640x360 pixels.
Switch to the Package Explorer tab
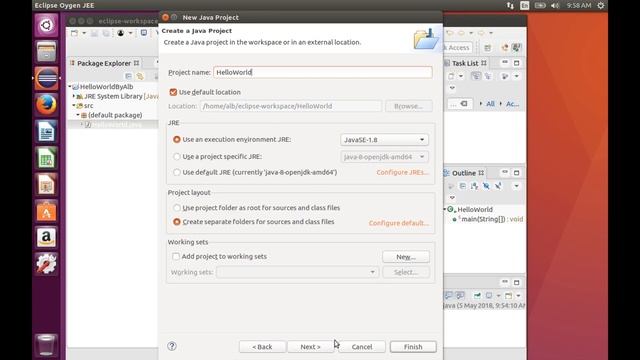point(104,63)
